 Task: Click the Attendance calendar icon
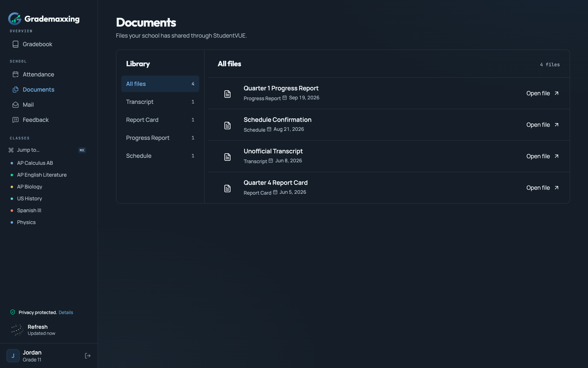click(16, 74)
